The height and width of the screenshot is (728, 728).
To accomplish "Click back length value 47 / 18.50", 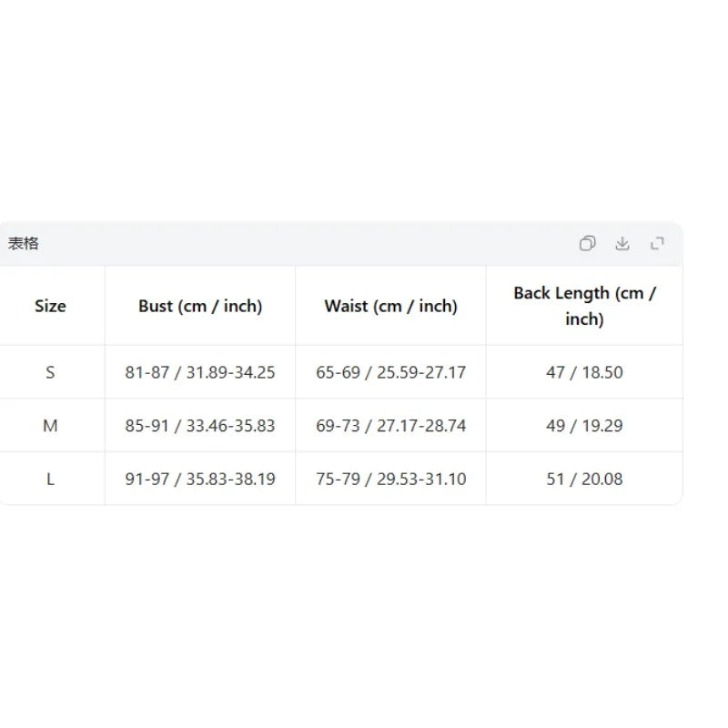I will (x=584, y=372).
